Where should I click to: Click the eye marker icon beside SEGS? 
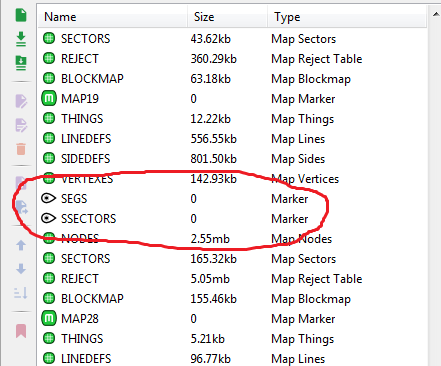point(49,199)
